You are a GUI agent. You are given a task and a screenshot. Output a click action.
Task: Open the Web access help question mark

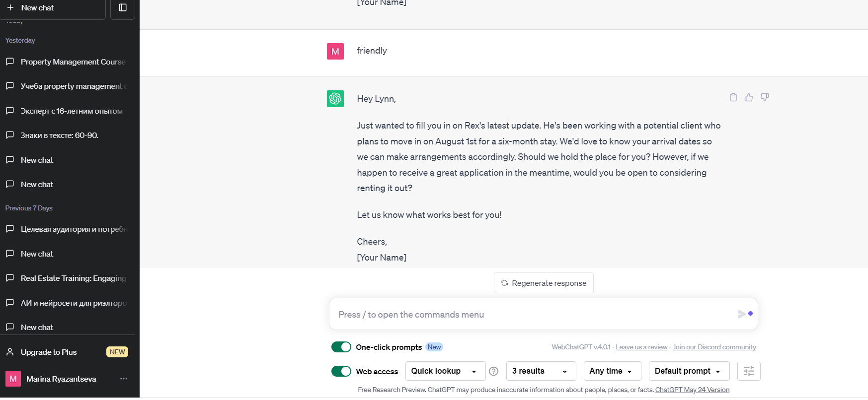coord(493,371)
